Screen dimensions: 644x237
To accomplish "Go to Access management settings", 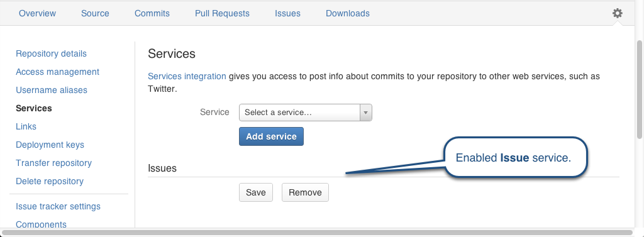I will click(57, 72).
